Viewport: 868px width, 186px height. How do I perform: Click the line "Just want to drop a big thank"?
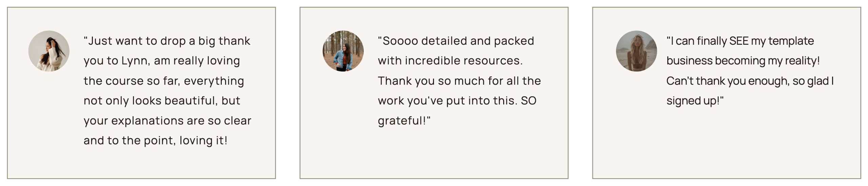click(167, 41)
